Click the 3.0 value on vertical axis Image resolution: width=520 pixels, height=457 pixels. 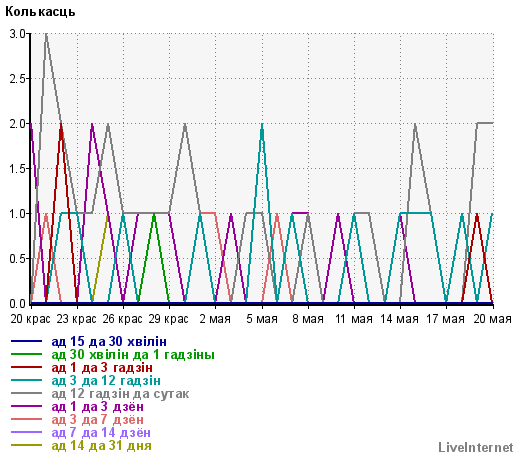coord(17,34)
